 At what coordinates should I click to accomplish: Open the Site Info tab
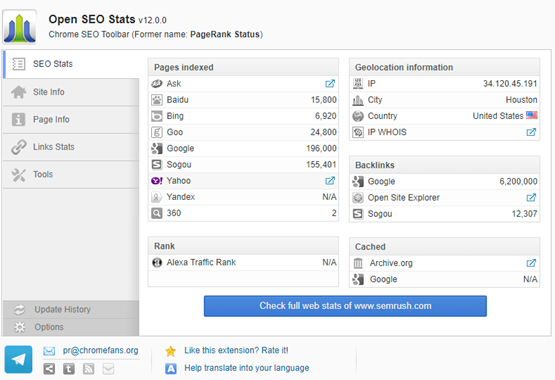(x=71, y=92)
